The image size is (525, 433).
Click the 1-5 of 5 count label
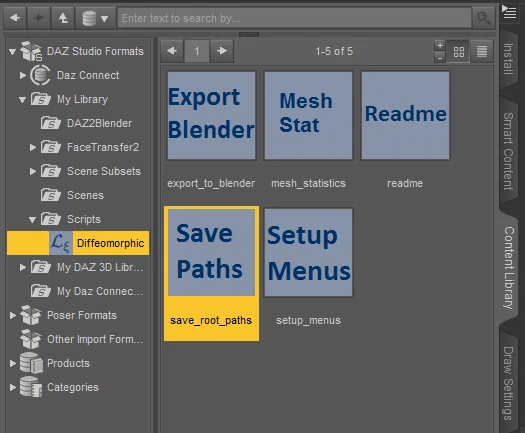pyautogui.click(x=334, y=51)
